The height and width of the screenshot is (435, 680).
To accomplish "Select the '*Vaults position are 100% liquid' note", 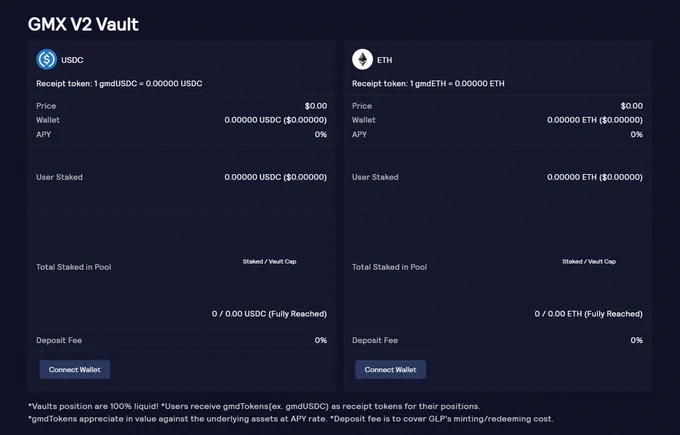I will [x=93, y=406].
